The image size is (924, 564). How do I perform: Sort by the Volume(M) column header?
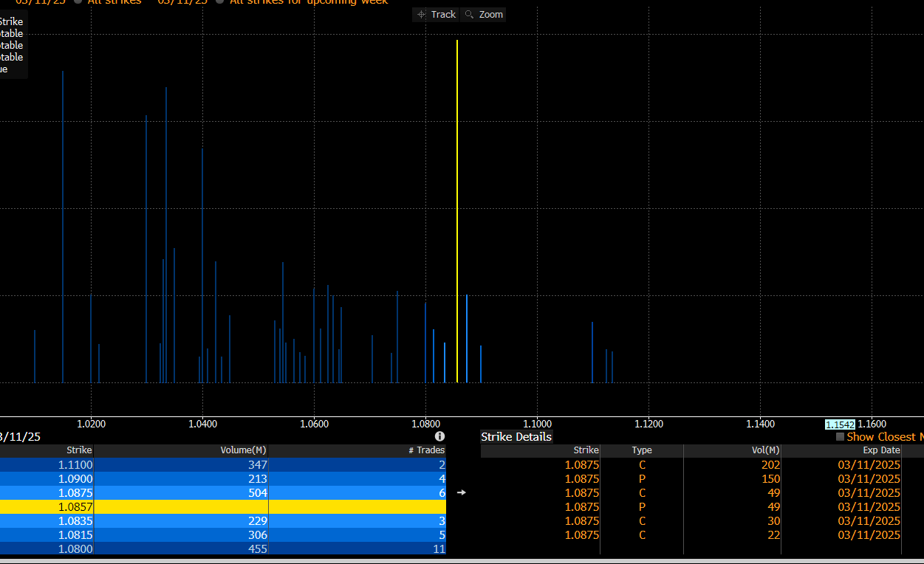[x=243, y=450]
